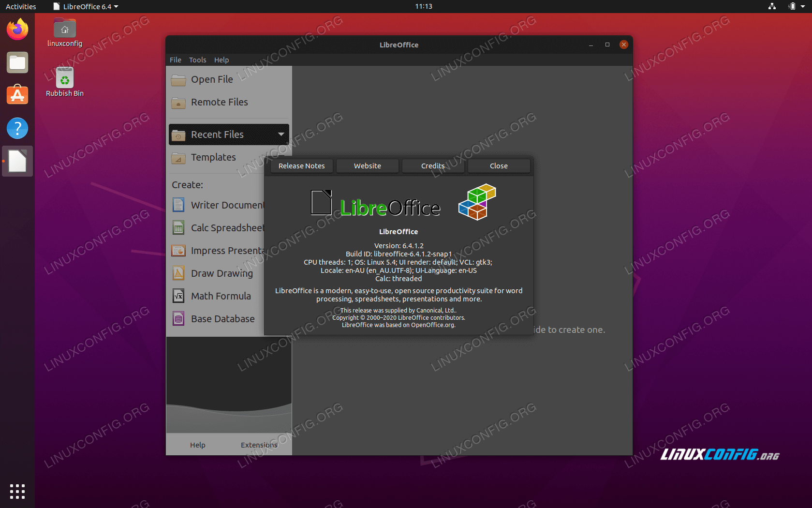Open Ubuntu Software from the dock
Image resolution: width=812 pixels, height=508 pixels.
(17, 95)
